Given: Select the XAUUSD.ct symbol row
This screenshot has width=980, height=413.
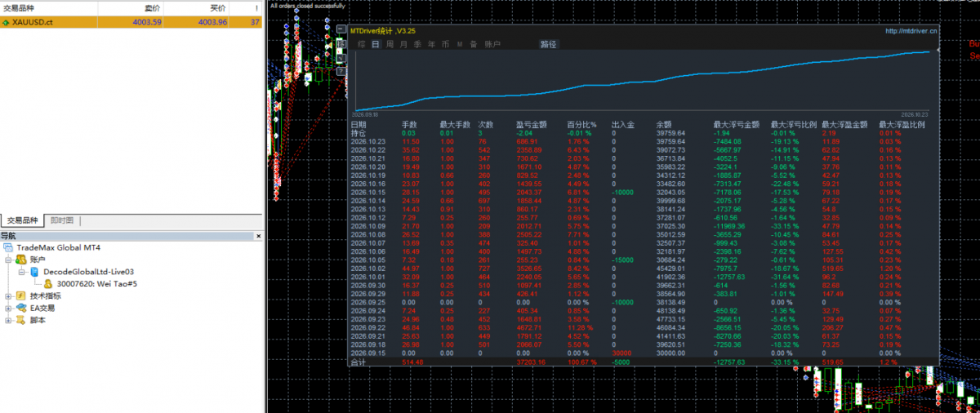Looking at the screenshot, I should click(131, 22).
